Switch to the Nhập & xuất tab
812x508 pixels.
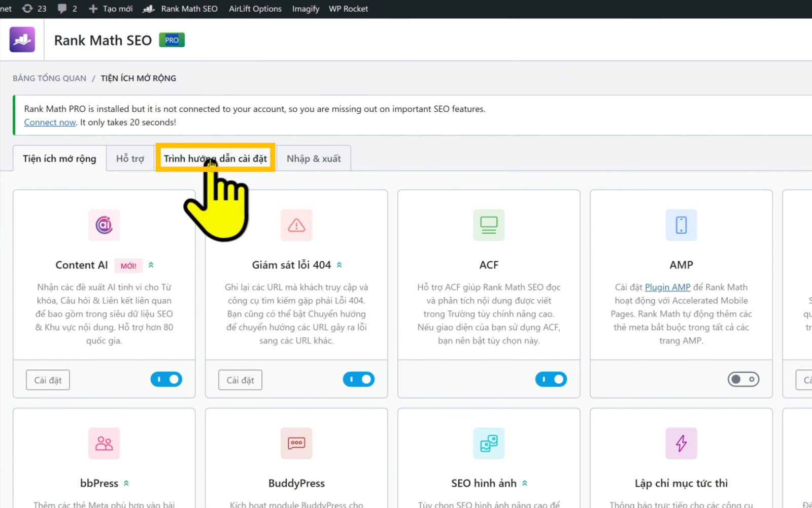314,158
